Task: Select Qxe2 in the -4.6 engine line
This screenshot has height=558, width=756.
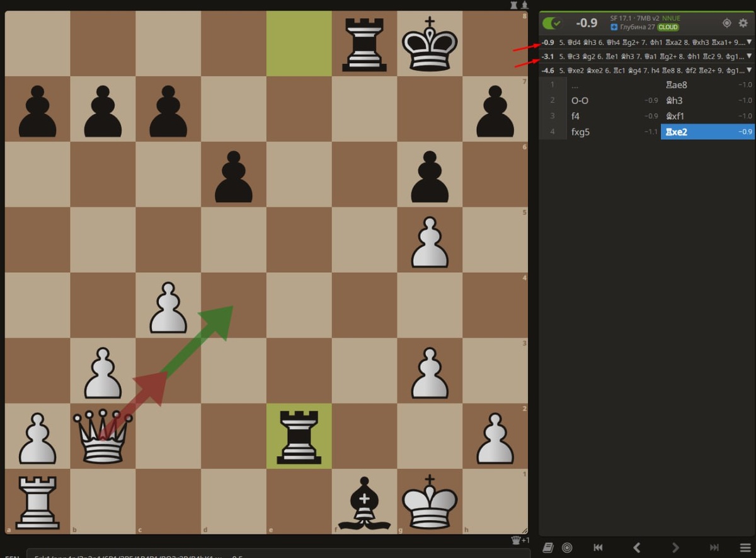Action: pyautogui.click(x=576, y=71)
